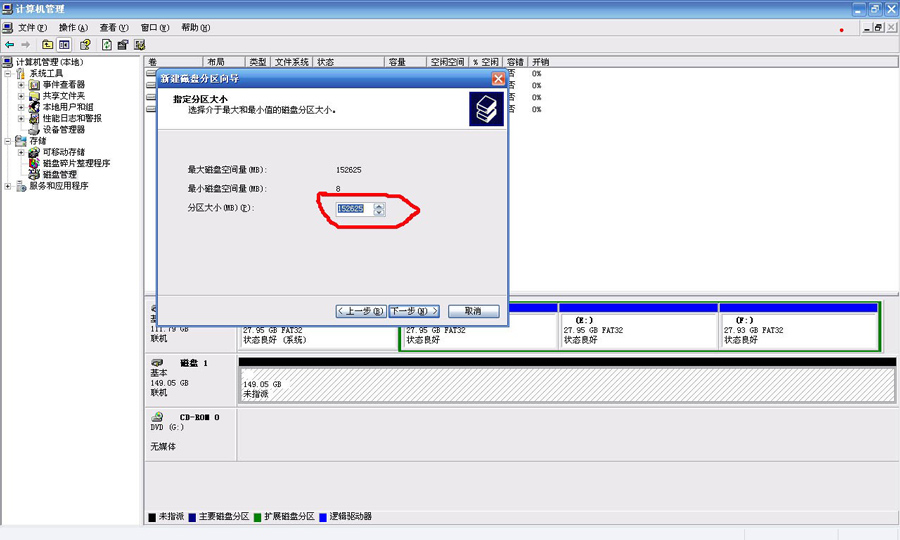Expand the 本地用户和组 node
This screenshot has width=900, height=540.
click(21, 107)
